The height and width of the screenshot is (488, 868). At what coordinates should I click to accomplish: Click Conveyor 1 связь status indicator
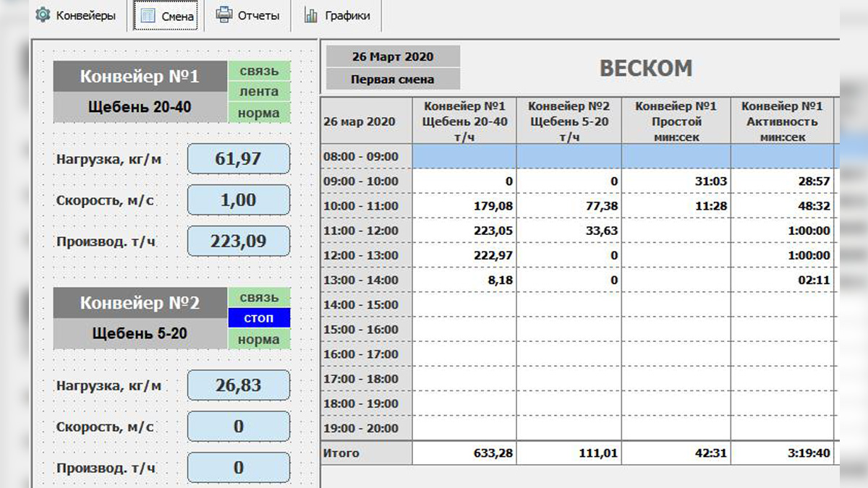(259, 71)
